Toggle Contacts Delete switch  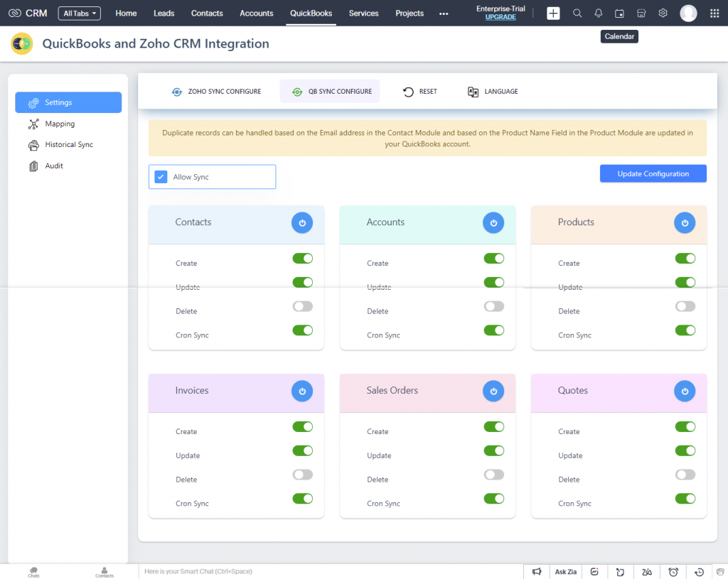303,306
